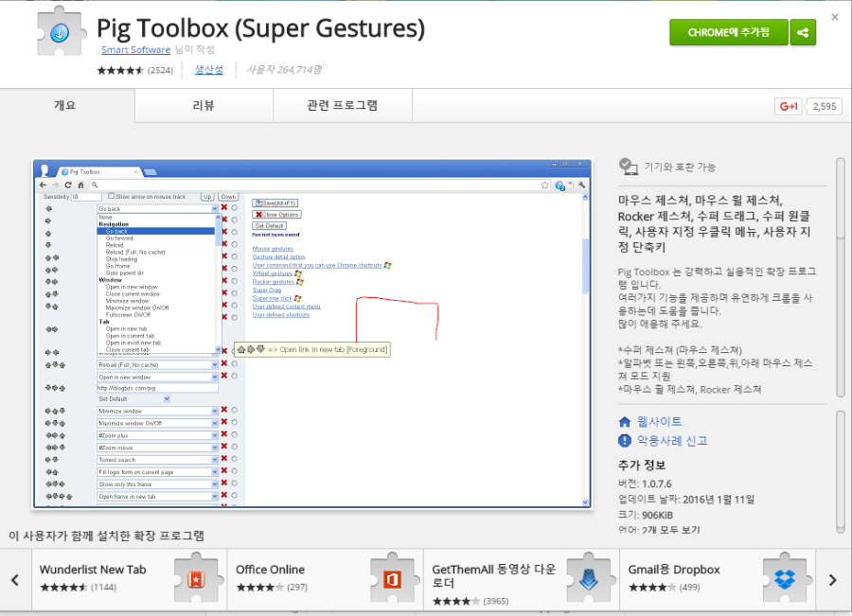Open the Torrent search dropdown
The width and height of the screenshot is (852, 616).
point(157,460)
